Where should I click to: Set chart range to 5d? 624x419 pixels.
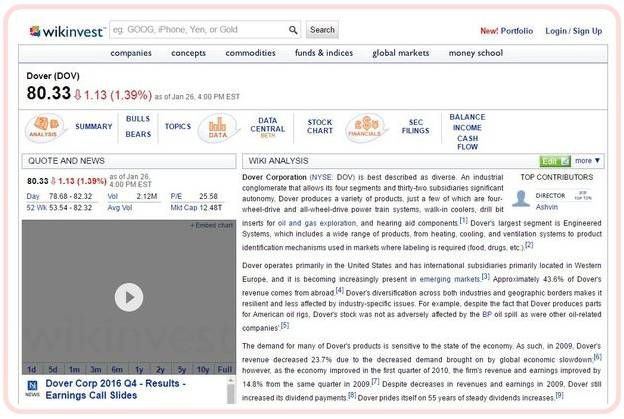[53, 370]
